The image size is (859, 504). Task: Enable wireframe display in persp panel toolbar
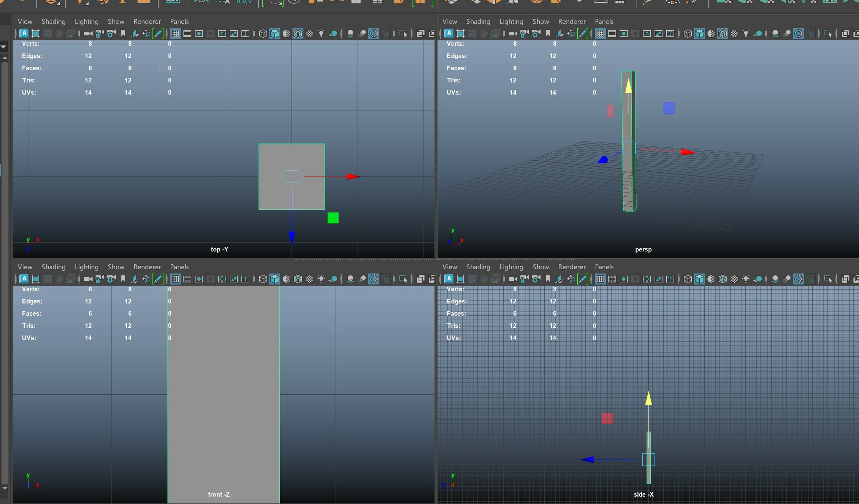[x=688, y=34]
